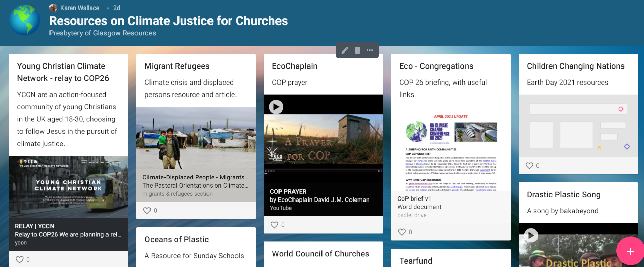Image resolution: width=644 pixels, height=267 pixels.
Task: Like the EcoChaplain COP prayer post
Action: (274, 225)
